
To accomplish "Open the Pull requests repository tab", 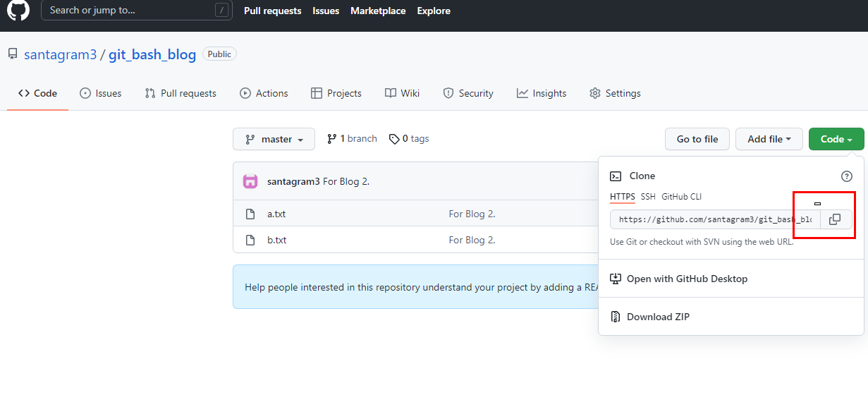I will pos(181,93).
